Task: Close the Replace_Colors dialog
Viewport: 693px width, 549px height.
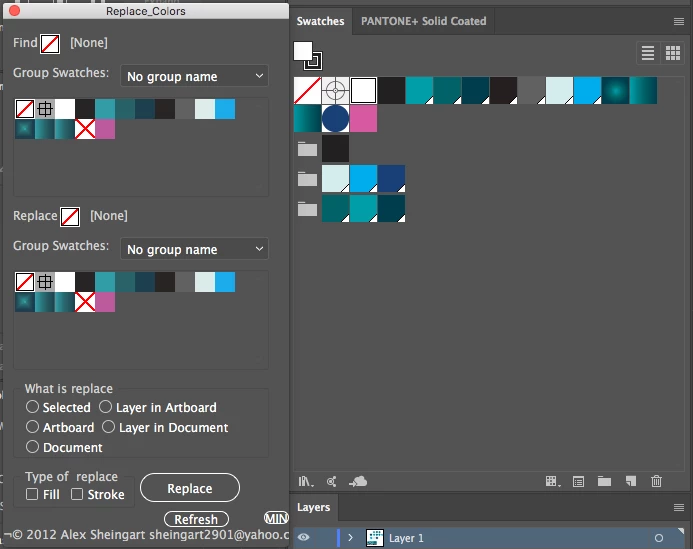Action: (x=15, y=11)
